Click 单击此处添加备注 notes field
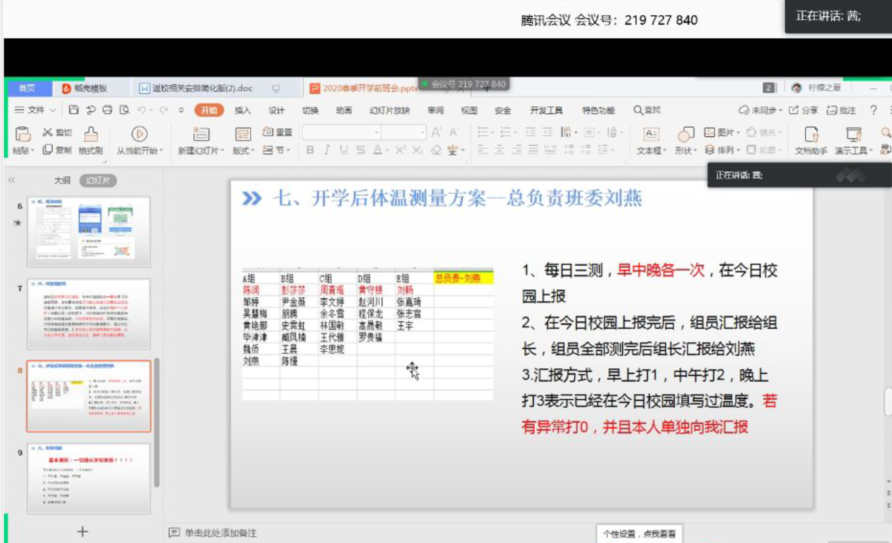The height and width of the screenshot is (543, 892). tap(221, 533)
